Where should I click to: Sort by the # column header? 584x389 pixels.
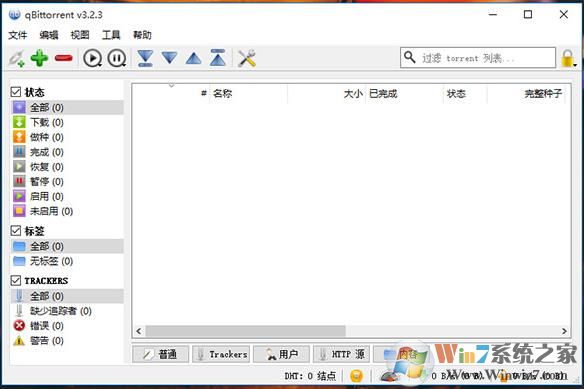171,94
